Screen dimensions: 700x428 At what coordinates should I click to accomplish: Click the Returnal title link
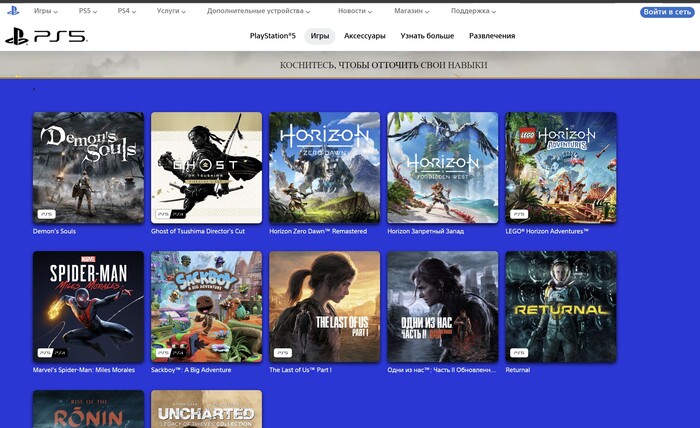click(x=519, y=370)
